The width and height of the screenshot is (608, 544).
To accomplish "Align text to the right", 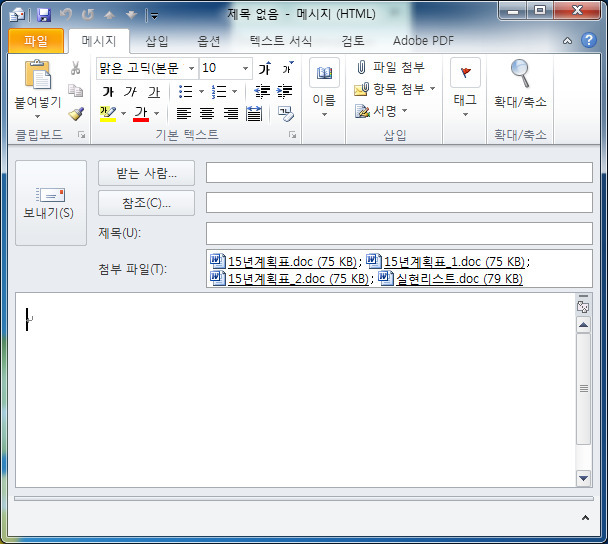I will pyautogui.click(x=231, y=114).
